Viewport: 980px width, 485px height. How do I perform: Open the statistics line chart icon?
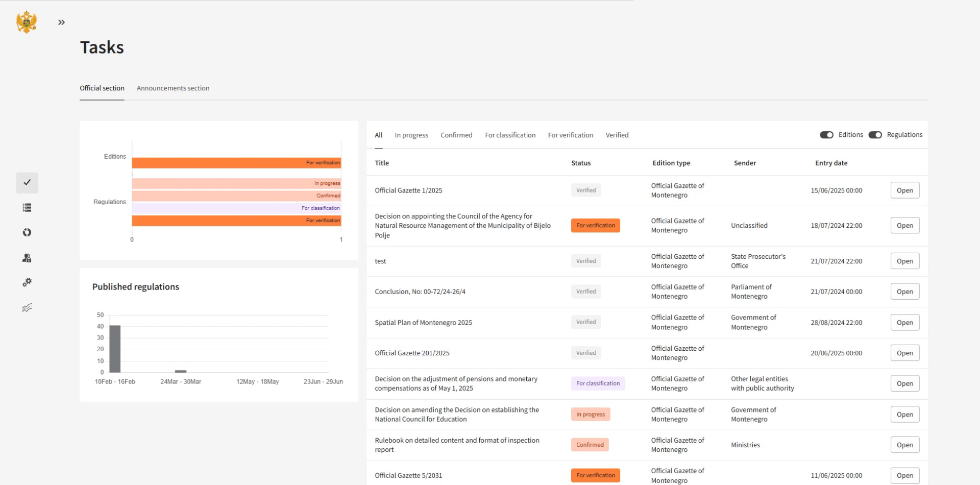pyautogui.click(x=27, y=307)
